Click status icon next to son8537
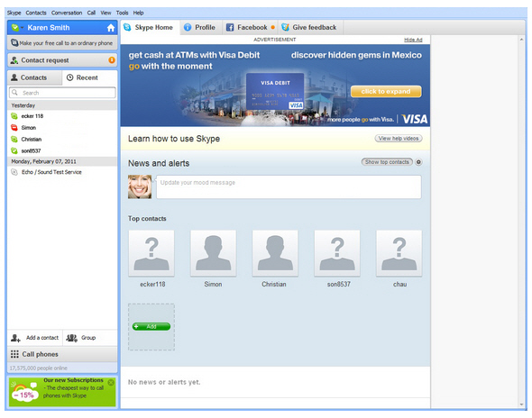 pyautogui.click(x=14, y=150)
